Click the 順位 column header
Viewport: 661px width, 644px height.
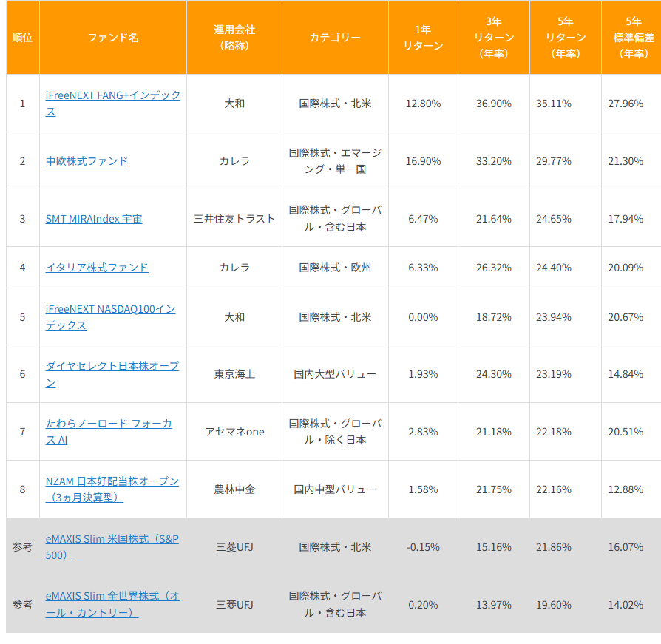tap(22, 38)
